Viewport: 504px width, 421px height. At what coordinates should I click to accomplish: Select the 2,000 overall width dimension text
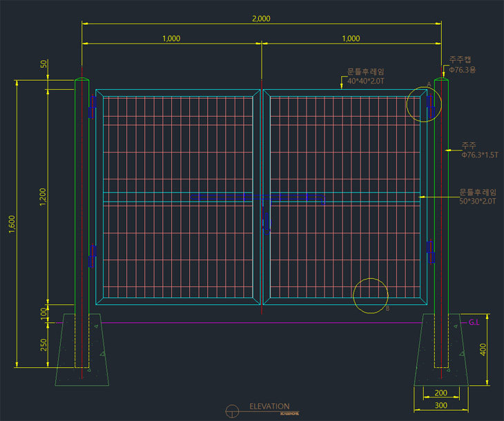tap(261, 19)
